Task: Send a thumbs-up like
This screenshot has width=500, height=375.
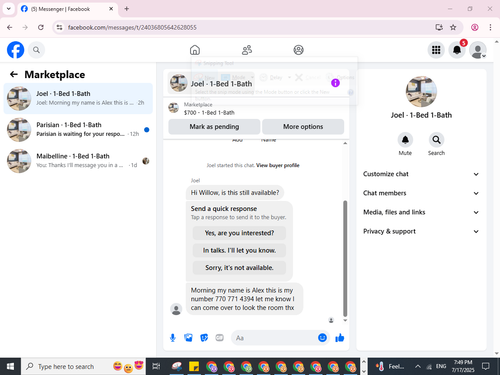Action: [x=340, y=338]
